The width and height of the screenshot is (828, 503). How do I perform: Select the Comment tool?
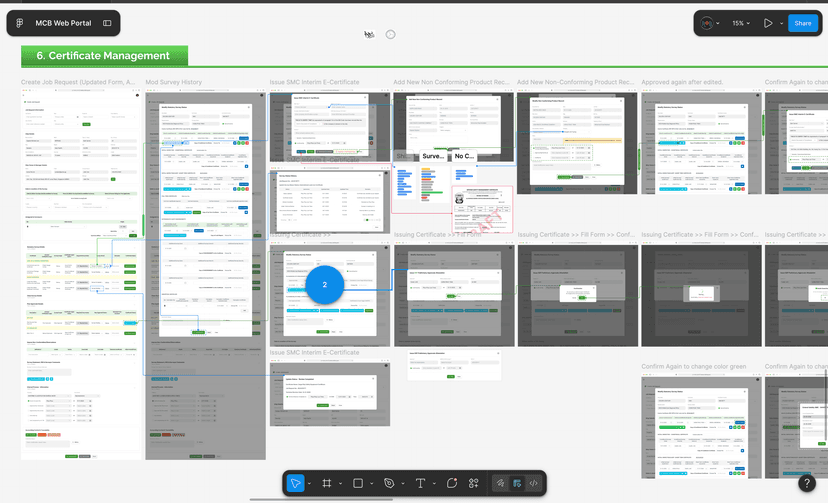pyautogui.click(x=452, y=483)
